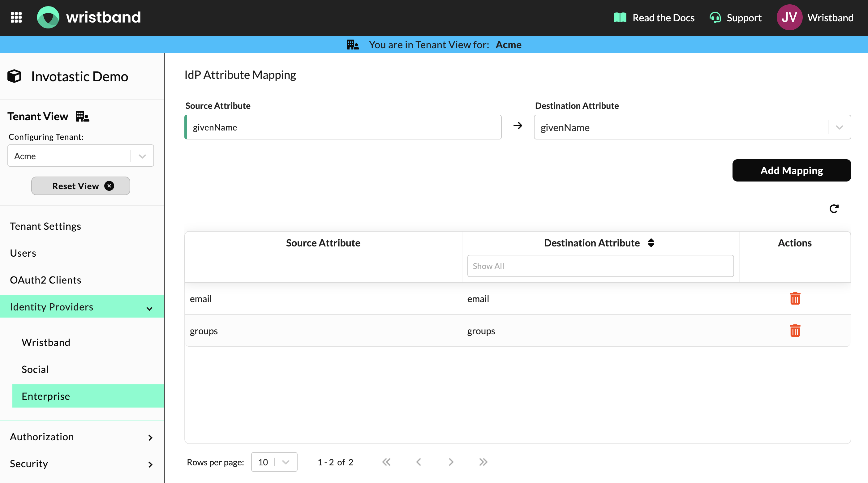Open the Users page
Screen dimensions: 868x483
tap(23, 253)
